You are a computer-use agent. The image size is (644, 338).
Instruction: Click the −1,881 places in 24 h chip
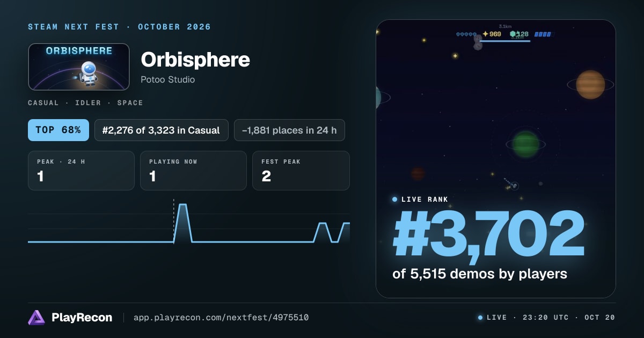[x=289, y=130]
